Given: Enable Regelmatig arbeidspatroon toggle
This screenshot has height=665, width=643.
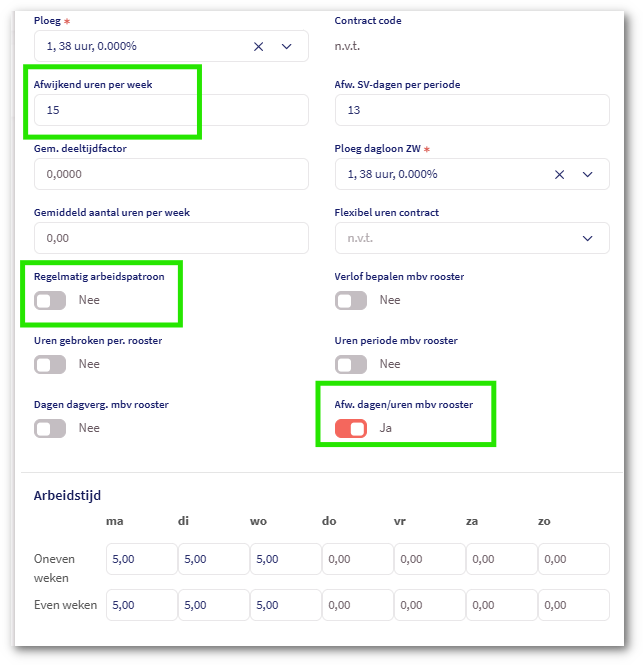Looking at the screenshot, I should (50, 300).
